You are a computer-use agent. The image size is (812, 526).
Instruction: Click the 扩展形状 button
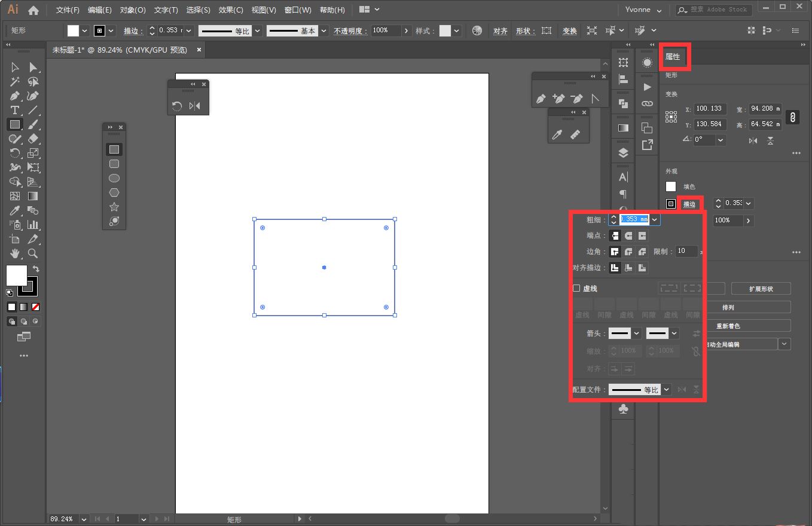(x=761, y=289)
